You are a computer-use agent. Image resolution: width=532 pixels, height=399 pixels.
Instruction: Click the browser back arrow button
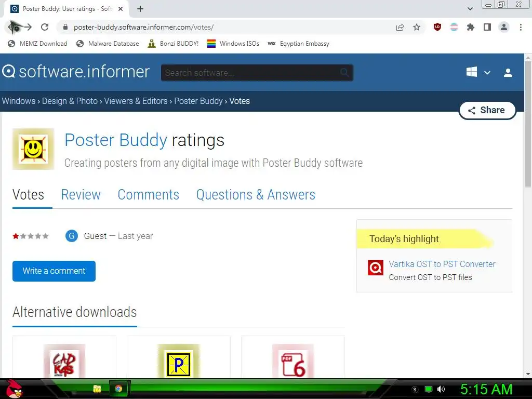[x=13, y=27]
